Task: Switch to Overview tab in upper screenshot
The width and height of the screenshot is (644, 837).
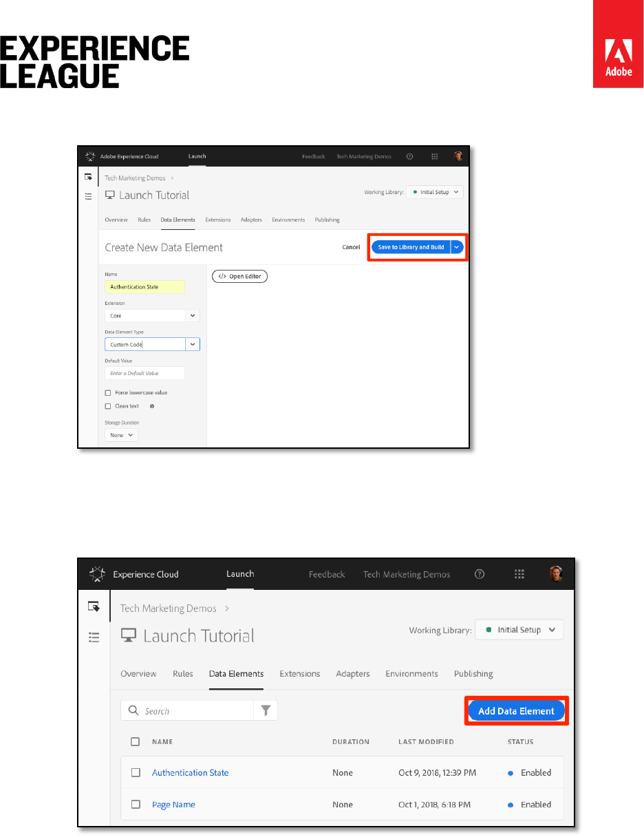Action: coord(116,220)
